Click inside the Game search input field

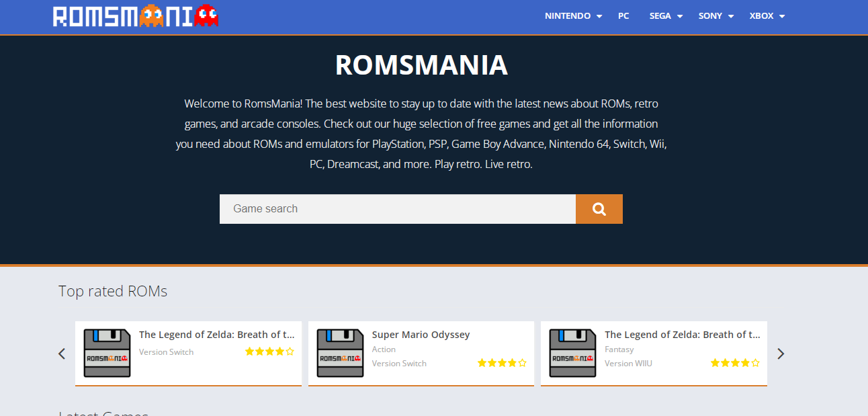(398, 208)
